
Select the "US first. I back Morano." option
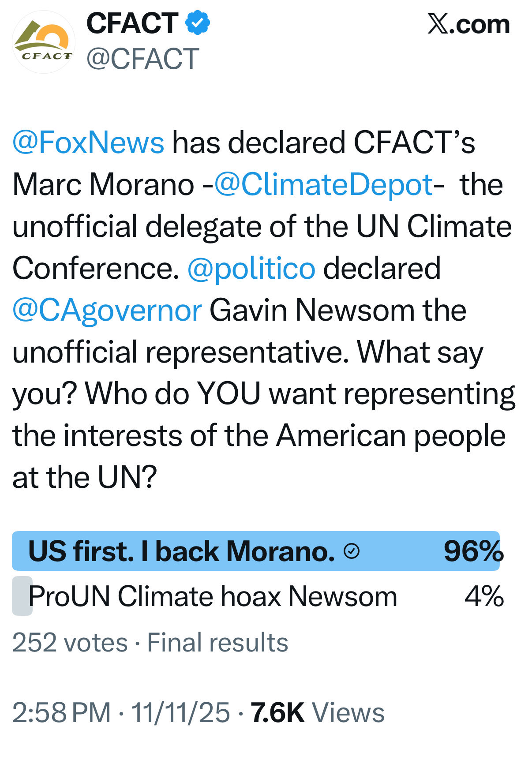tap(181, 551)
